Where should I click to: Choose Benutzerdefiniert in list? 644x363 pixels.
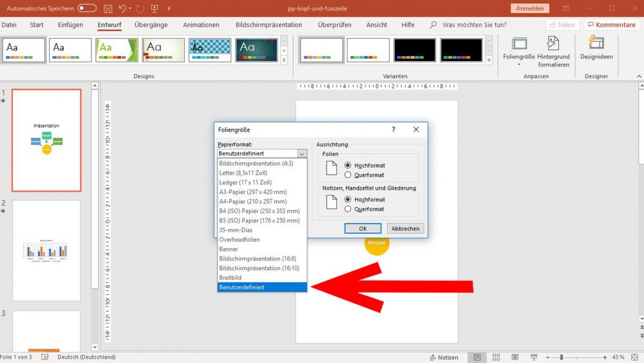pyautogui.click(x=262, y=288)
